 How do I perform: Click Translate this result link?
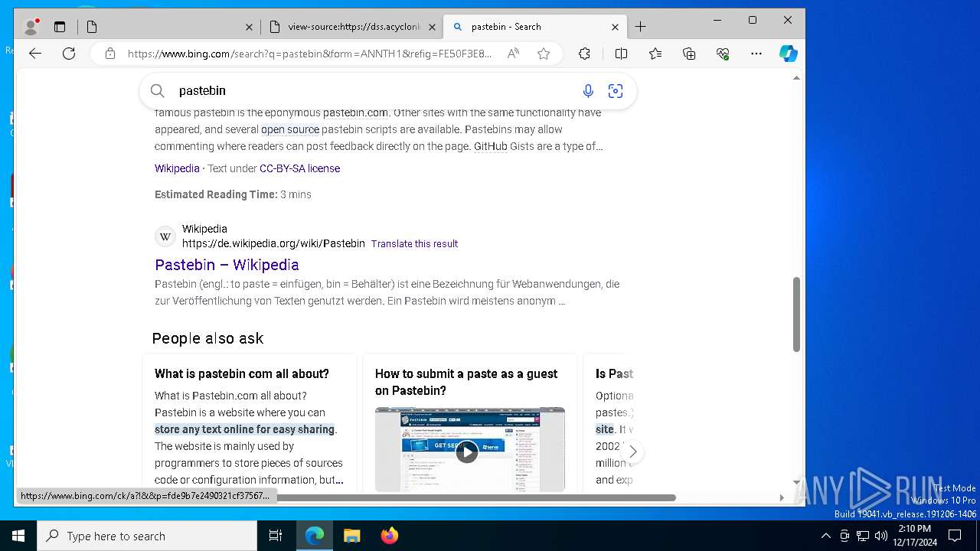point(414,243)
